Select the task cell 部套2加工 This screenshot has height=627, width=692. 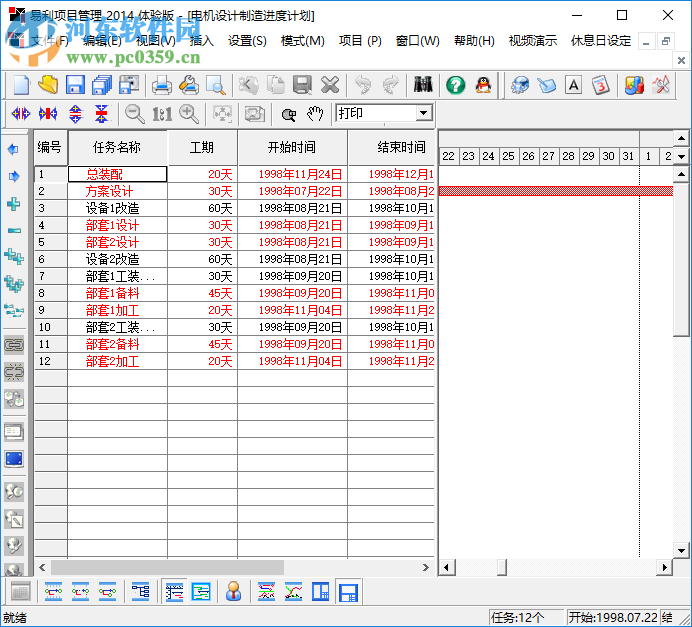coord(117,361)
